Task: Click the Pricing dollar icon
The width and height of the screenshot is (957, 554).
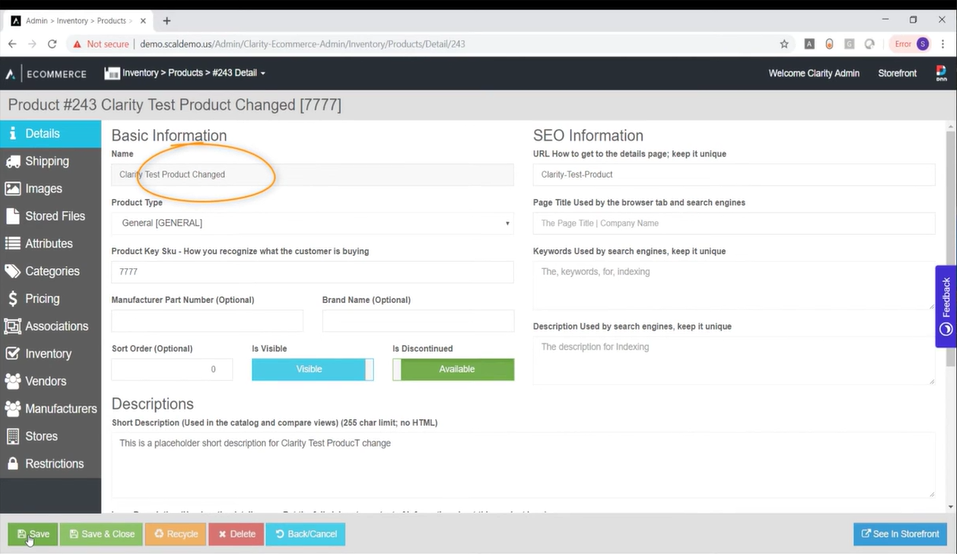Action: 13,298
